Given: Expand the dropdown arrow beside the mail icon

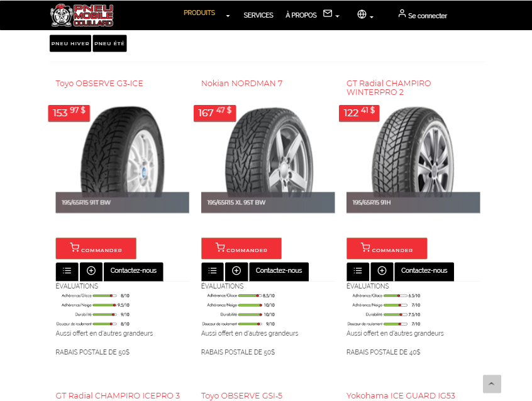Looking at the screenshot, I should point(337,16).
